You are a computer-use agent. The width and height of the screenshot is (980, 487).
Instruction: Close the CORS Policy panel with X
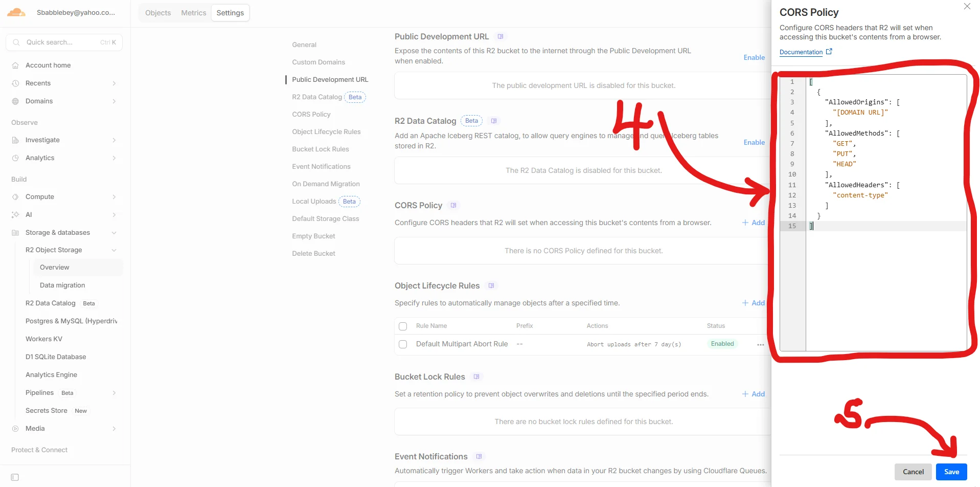[x=967, y=7]
